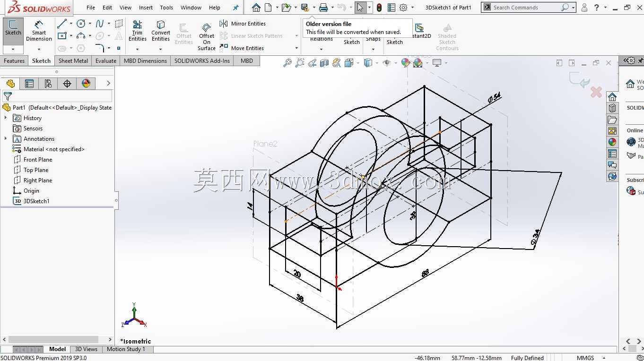Screen dimensions: 644x361
Task: Open the Appearances task pane tab
Action: (612, 142)
